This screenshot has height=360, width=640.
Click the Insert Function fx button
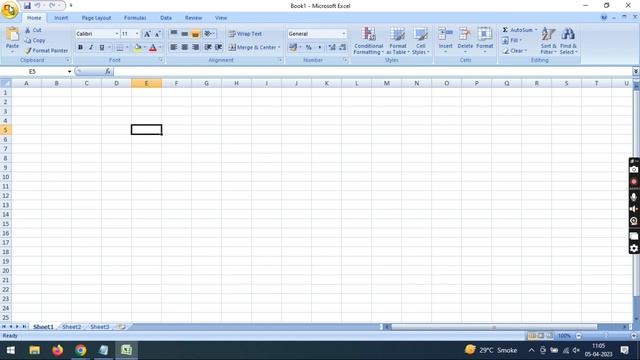pyautogui.click(x=108, y=71)
